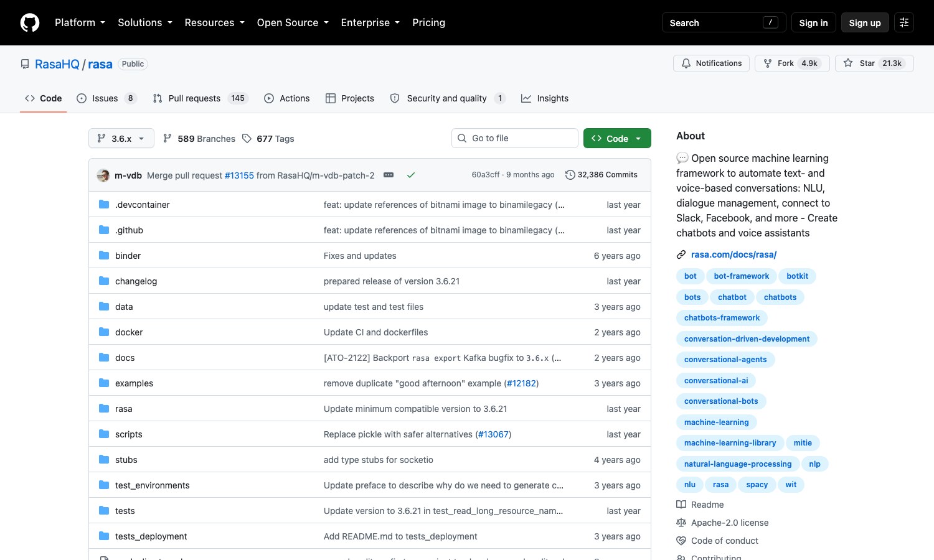Image resolution: width=934 pixels, height=560 pixels.
Task: Click the history clock icon by commits
Action: [570, 175]
